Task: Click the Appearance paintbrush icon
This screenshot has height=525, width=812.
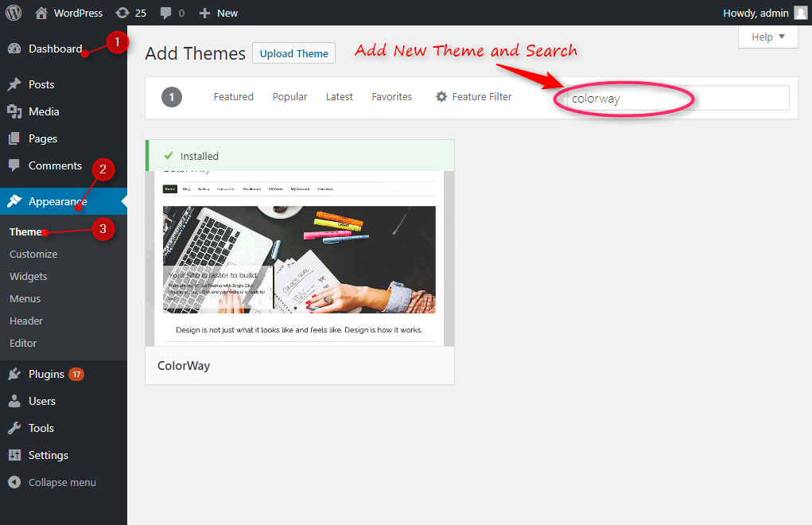Action: coord(14,201)
